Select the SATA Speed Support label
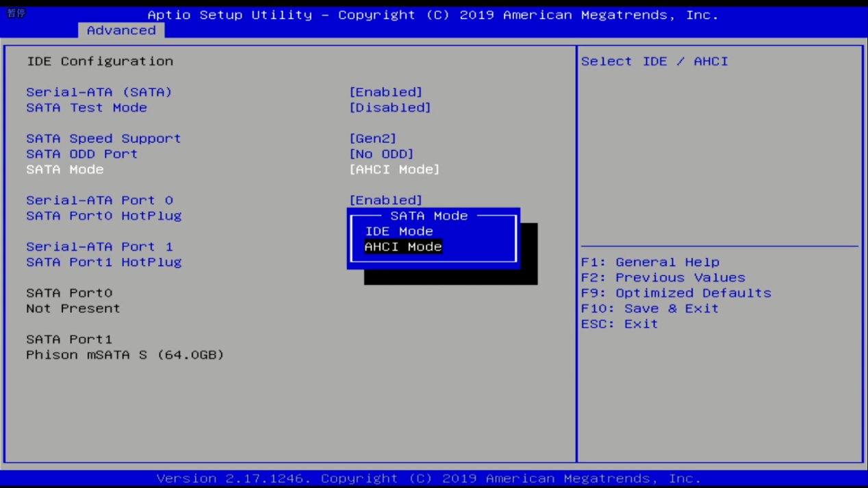Screen dimensions: 868x488 click(103, 139)
